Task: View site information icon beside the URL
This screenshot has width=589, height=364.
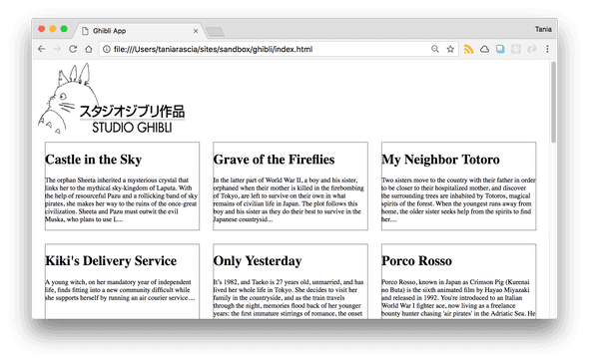Action: click(107, 49)
